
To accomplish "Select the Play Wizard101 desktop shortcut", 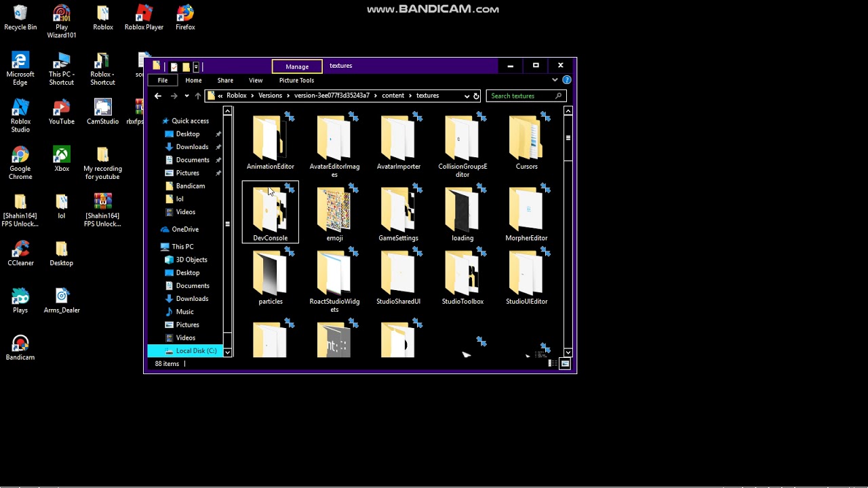I will click(x=62, y=22).
